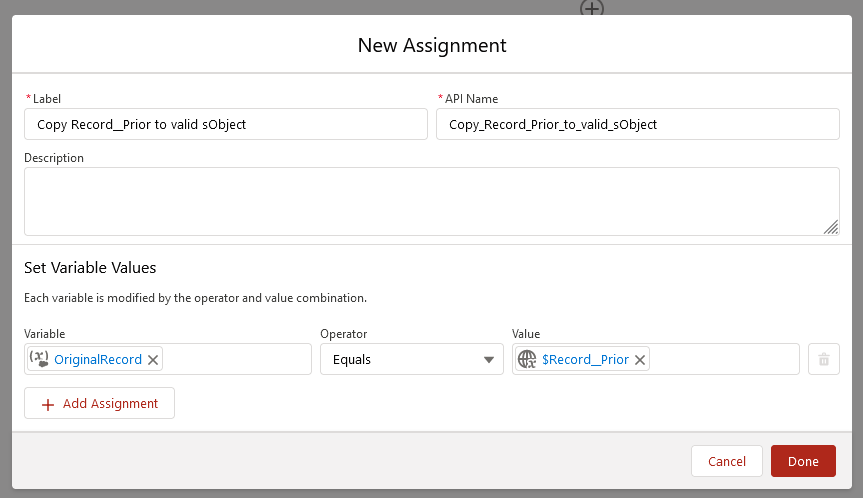Screen dimensions: 863x498
Task: Click the globe icon beside $Record__Prior
Action: click(x=527, y=359)
